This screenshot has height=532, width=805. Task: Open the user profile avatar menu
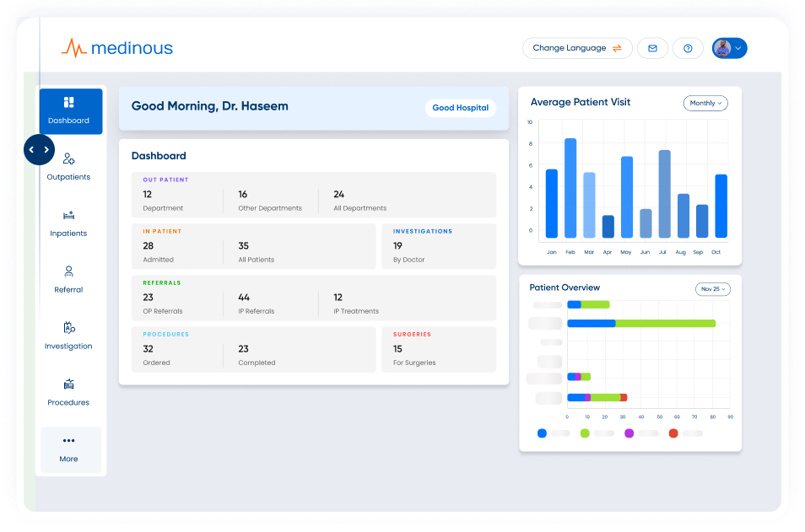click(729, 48)
